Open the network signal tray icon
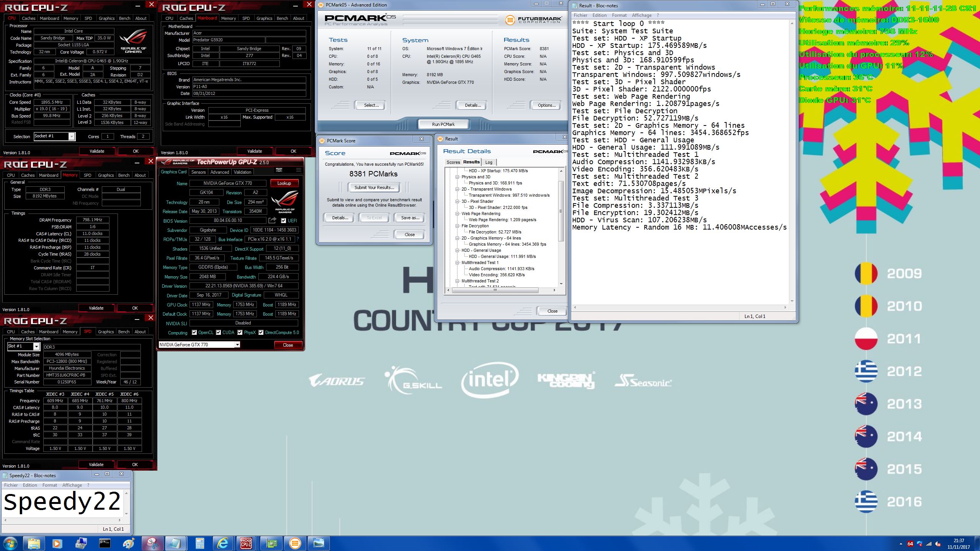This screenshot has width=980, height=551. (x=928, y=544)
